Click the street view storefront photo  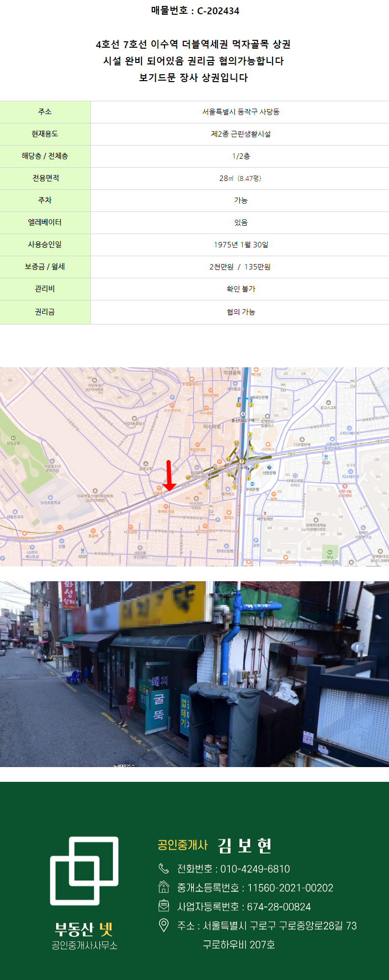pyautogui.click(x=194, y=674)
